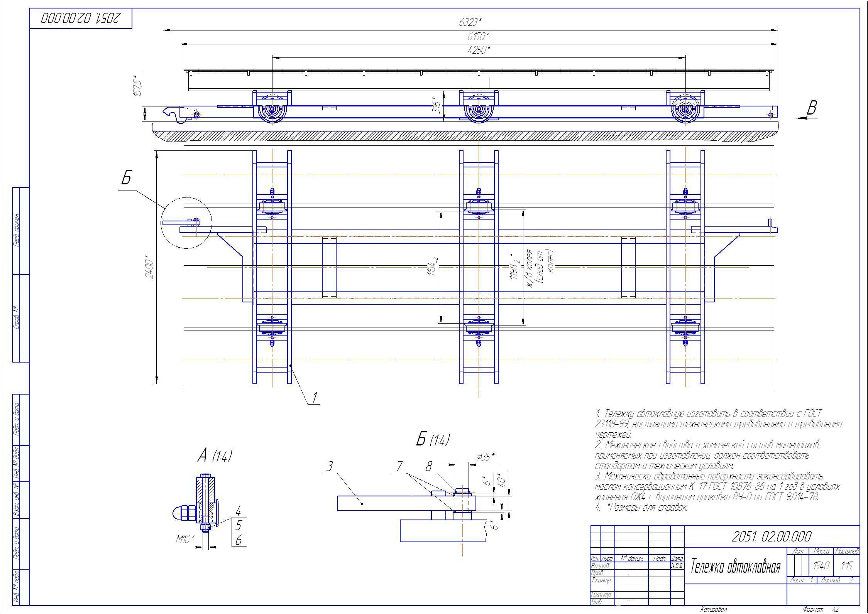
Task: Click the 2400* width dimension label
Action: (x=150, y=267)
